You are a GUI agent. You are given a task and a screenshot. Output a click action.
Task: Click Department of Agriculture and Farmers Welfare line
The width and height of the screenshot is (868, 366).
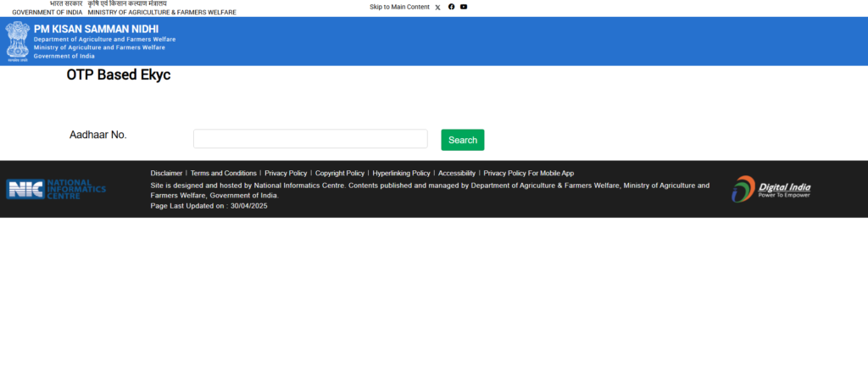click(104, 40)
